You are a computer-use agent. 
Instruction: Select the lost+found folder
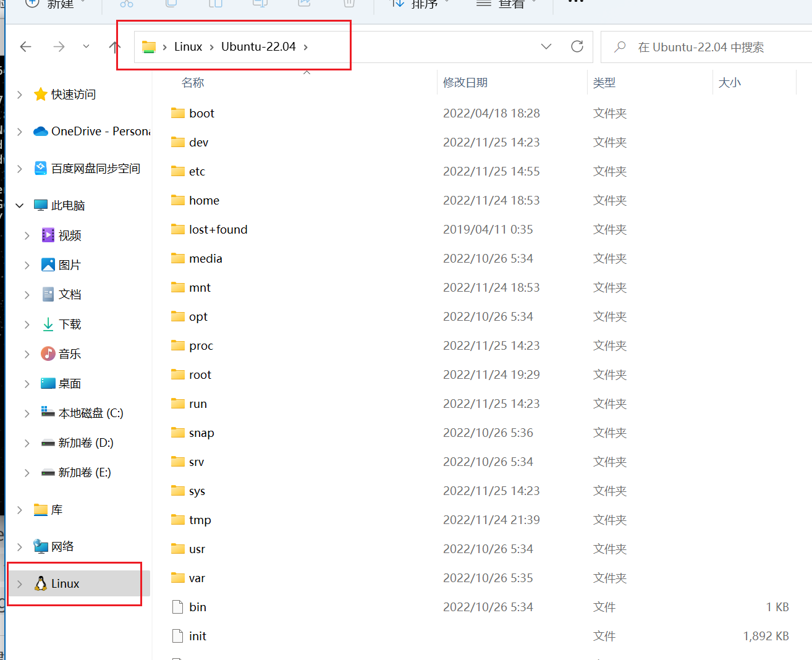tap(218, 229)
